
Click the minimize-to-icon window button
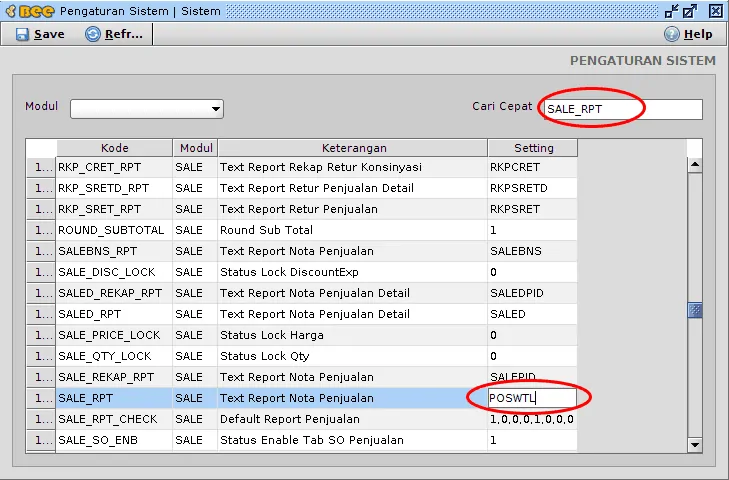click(x=671, y=11)
